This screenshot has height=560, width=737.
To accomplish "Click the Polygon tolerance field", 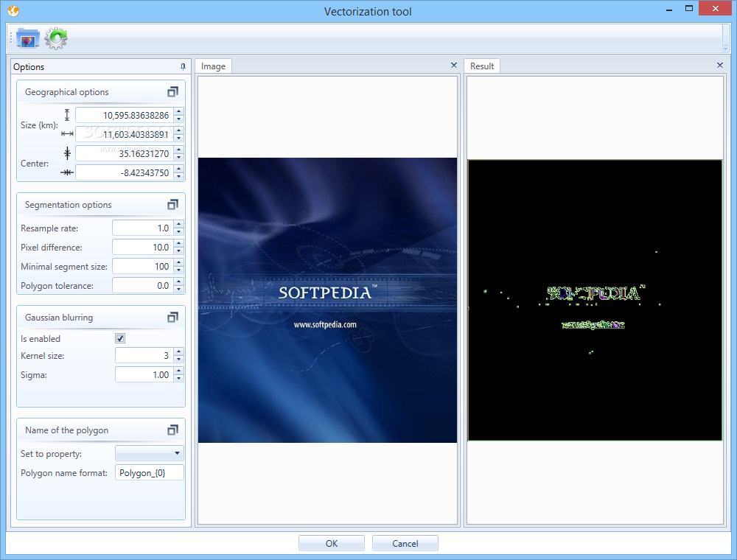I will pyautogui.click(x=143, y=286).
